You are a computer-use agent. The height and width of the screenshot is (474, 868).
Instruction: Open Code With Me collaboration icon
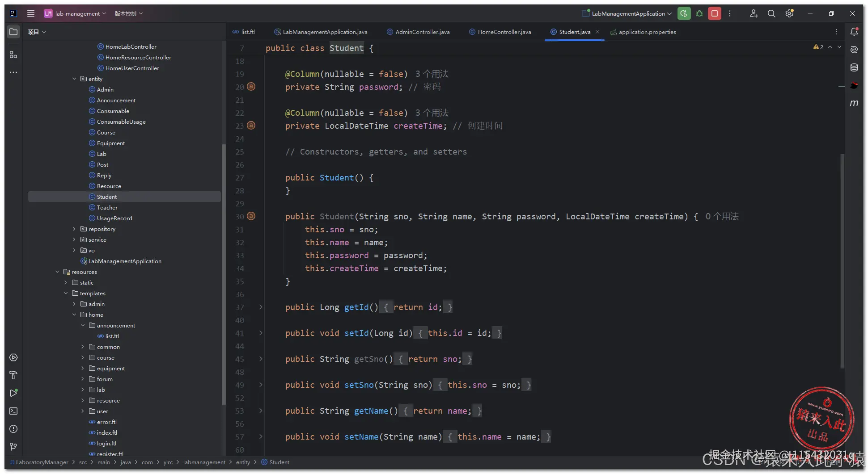click(754, 13)
